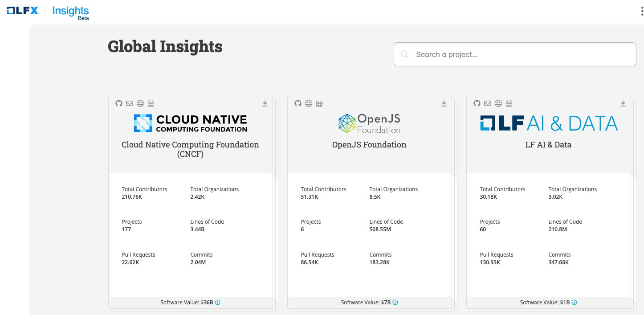Open the calendar icon on CNCF card
Image resolution: width=644 pixels, height=315 pixels.
(151, 103)
